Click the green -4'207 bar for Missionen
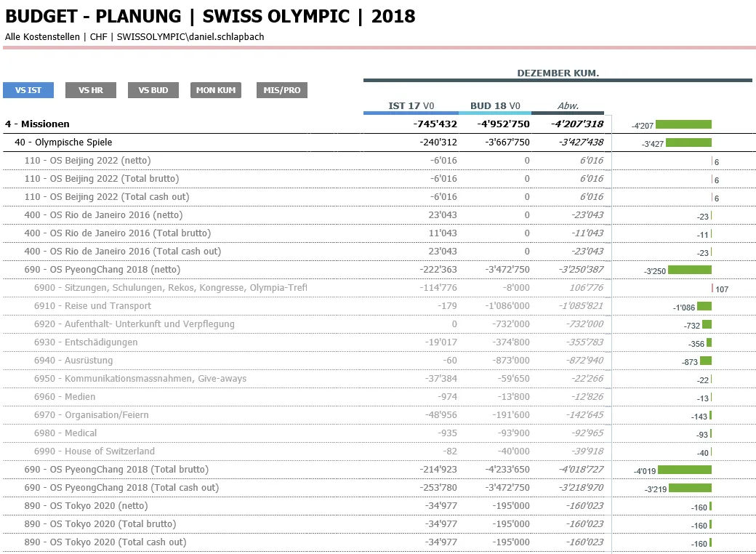756x554 pixels. point(683,124)
